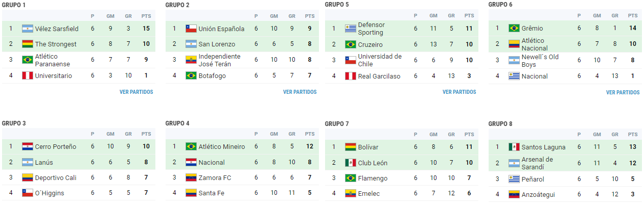This screenshot has height=204, width=644.
Task: Click the PTS column header in Grupo 3
Action: pos(146,134)
